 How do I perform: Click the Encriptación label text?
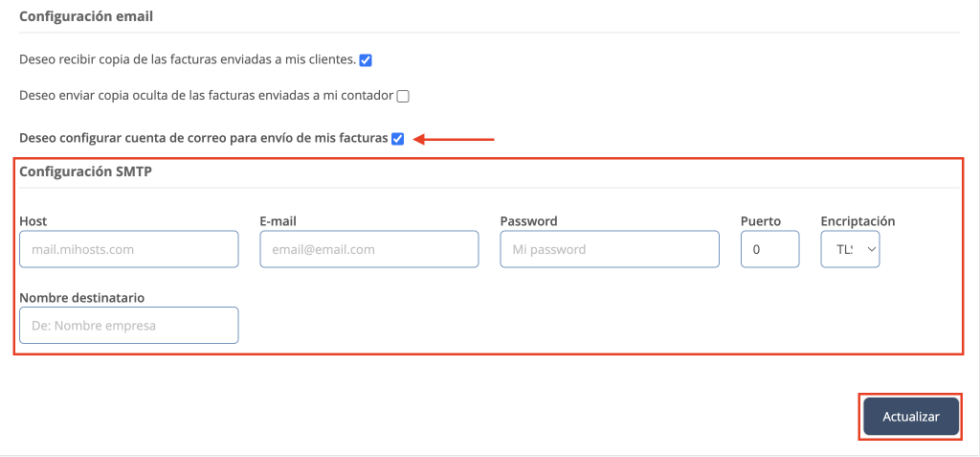[857, 221]
